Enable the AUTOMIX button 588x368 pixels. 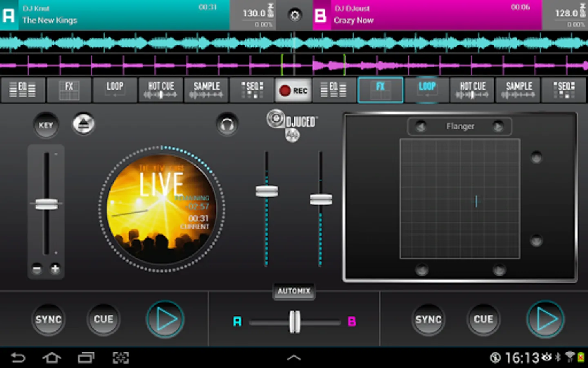(294, 291)
